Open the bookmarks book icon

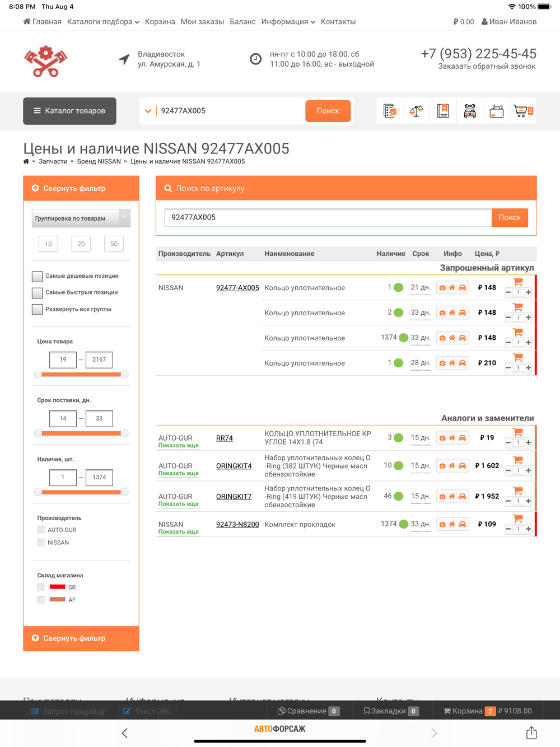[443, 111]
